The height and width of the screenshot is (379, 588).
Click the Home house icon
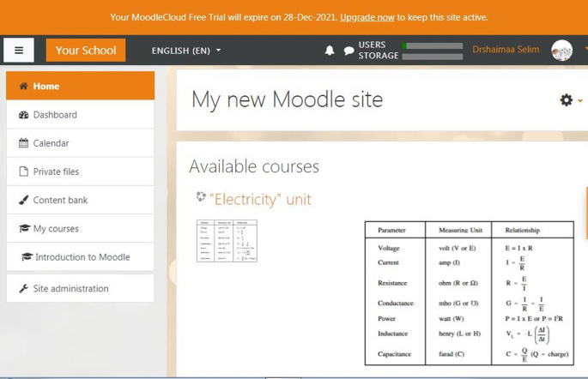pos(24,86)
